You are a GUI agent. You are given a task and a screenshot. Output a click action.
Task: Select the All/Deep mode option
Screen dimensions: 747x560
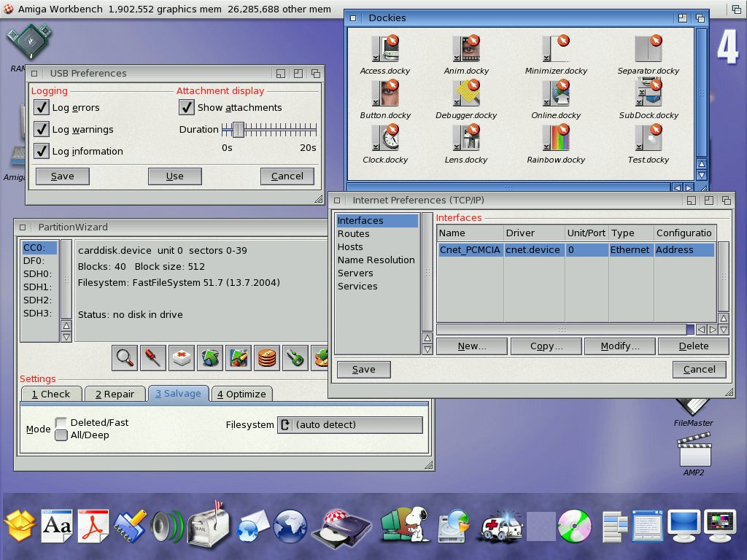point(61,435)
